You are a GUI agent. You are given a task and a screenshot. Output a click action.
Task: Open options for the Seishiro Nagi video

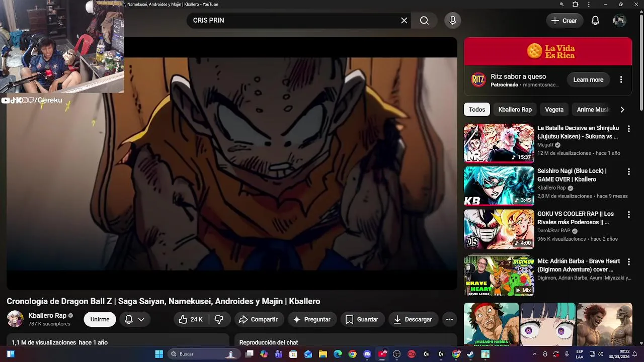[628, 171]
